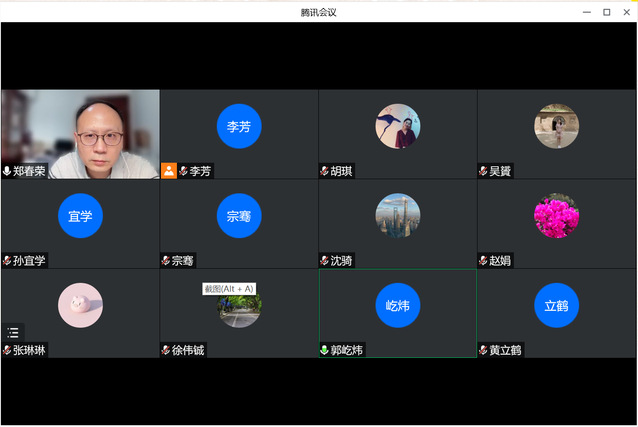This screenshot has width=638, height=427.
Task: Click the pink pig avatar of 张琳琳
Action: [x=80, y=305]
